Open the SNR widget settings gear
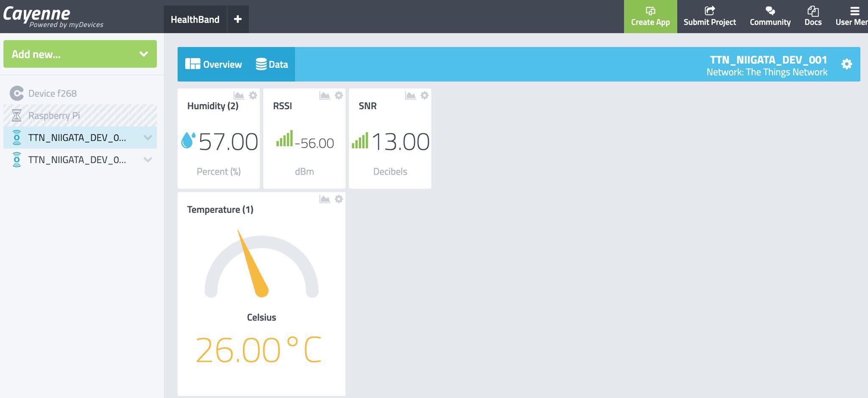The image size is (868, 398). tap(424, 95)
